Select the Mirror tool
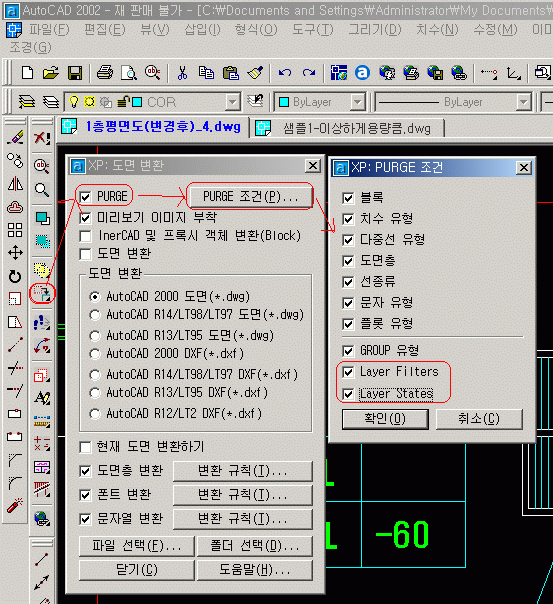Screen dimensions: 553x604 click(x=15, y=184)
